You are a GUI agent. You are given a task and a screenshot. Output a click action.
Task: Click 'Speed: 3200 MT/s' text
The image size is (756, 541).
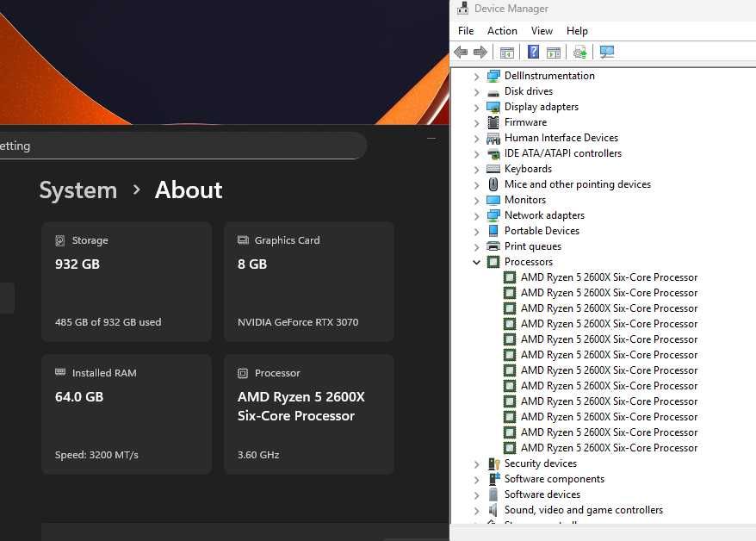pyautogui.click(x=96, y=455)
